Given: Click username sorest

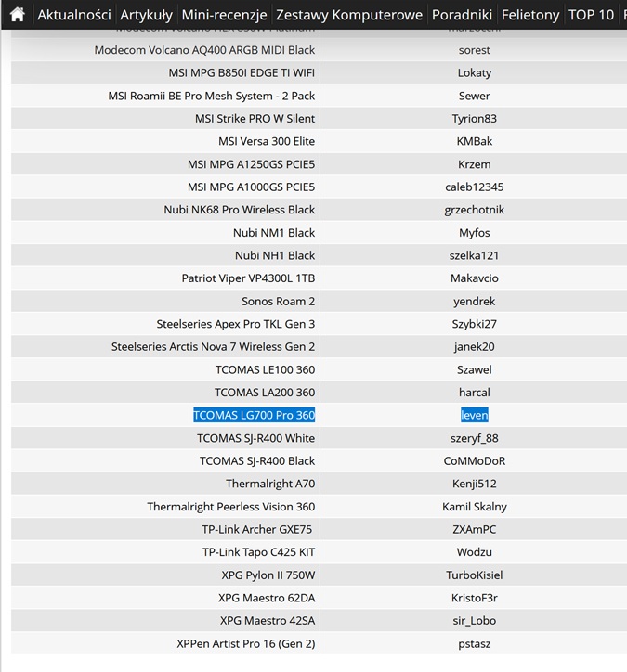Looking at the screenshot, I should click(475, 50).
